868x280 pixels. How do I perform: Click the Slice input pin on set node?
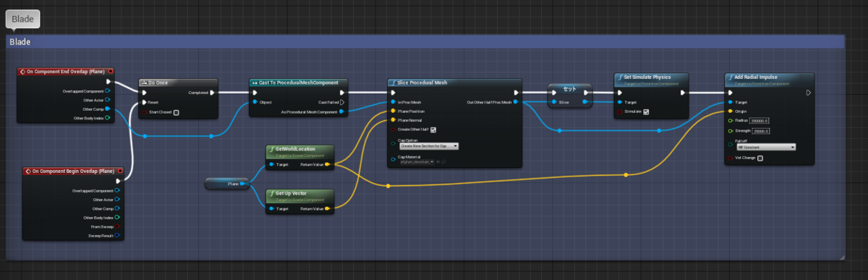tap(553, 102)
